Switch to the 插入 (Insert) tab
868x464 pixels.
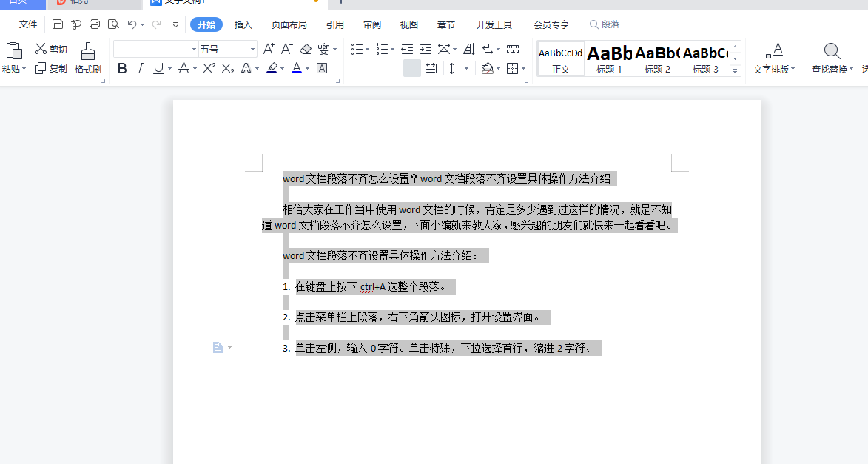[x=243, y=24]
